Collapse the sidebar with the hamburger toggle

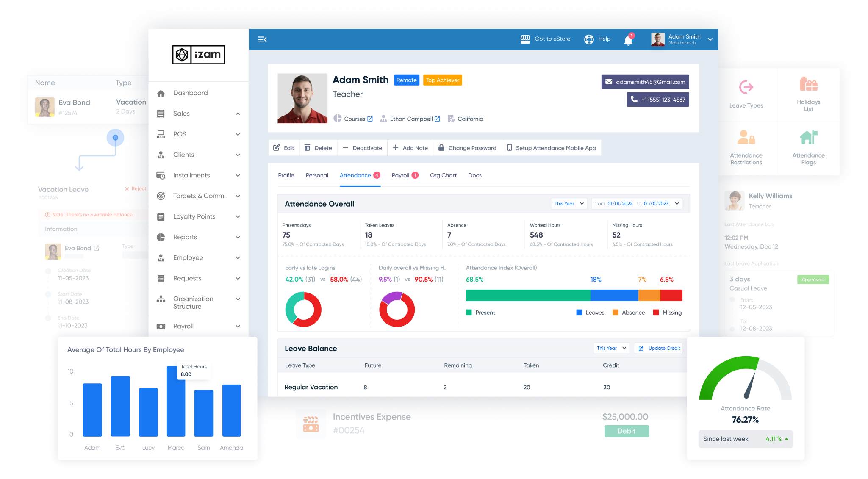(263, 39)
